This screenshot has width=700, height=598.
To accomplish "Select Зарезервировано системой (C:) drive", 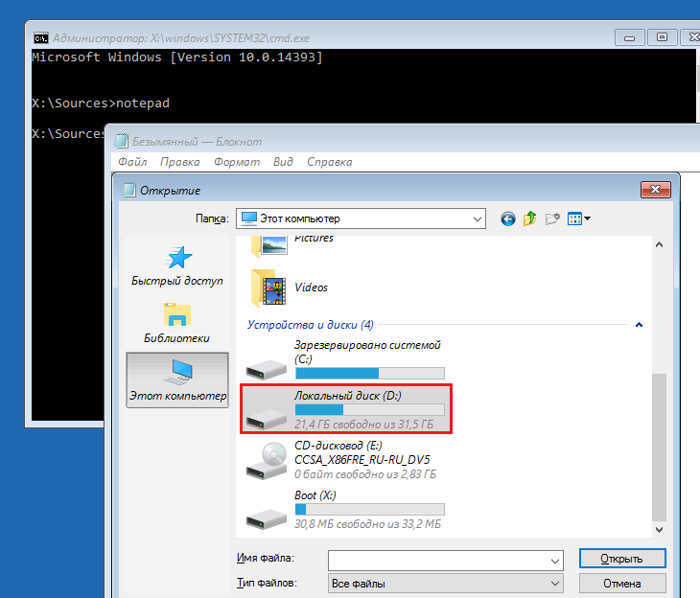I will click(x=345, y=358).
